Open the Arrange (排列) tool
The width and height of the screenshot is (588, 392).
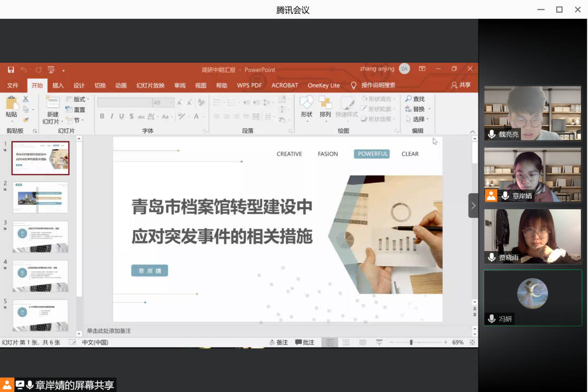point(325,102)
